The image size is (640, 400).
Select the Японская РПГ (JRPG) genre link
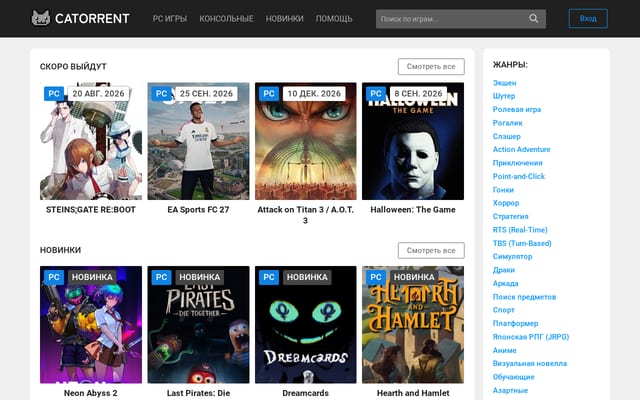531,337
